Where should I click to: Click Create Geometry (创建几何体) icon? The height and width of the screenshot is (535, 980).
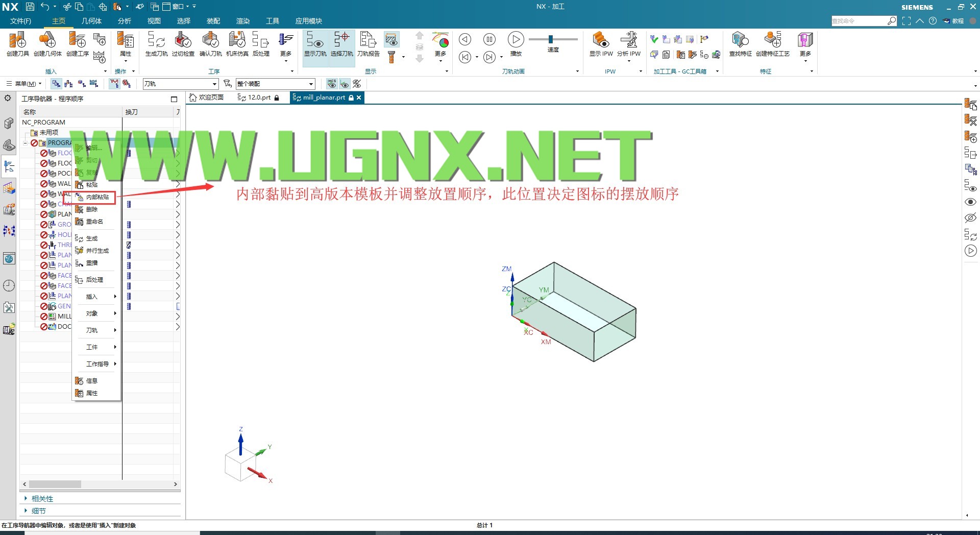[x=47, y=43]
